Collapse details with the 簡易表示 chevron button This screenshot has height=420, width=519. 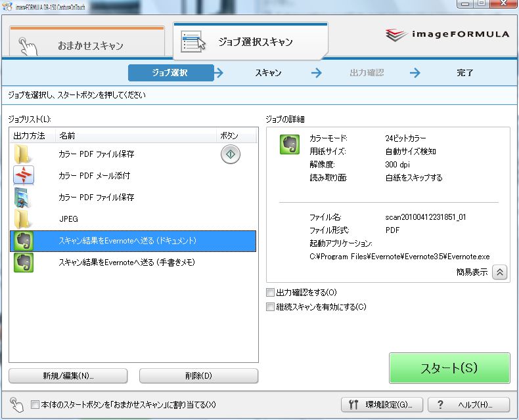point(499,272)
